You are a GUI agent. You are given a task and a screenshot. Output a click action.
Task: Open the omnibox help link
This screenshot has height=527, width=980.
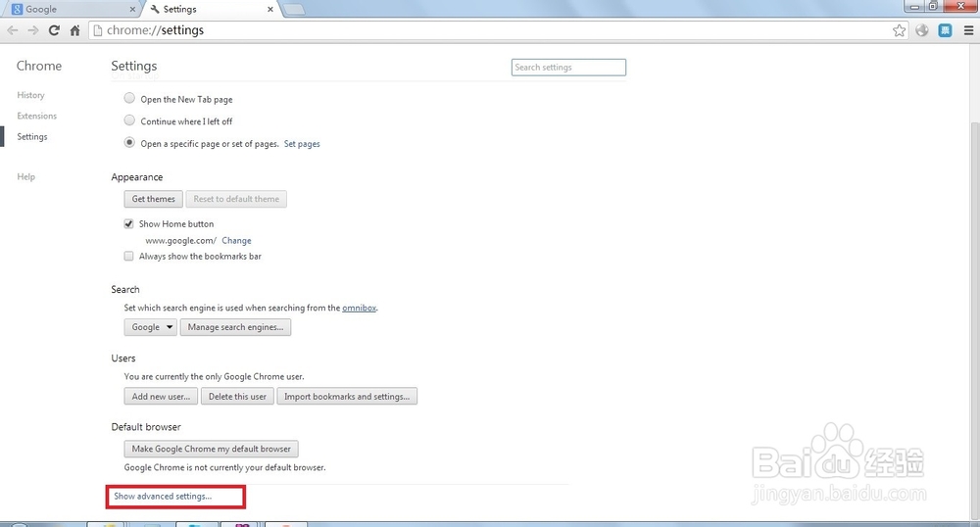(x=360, y=308)
